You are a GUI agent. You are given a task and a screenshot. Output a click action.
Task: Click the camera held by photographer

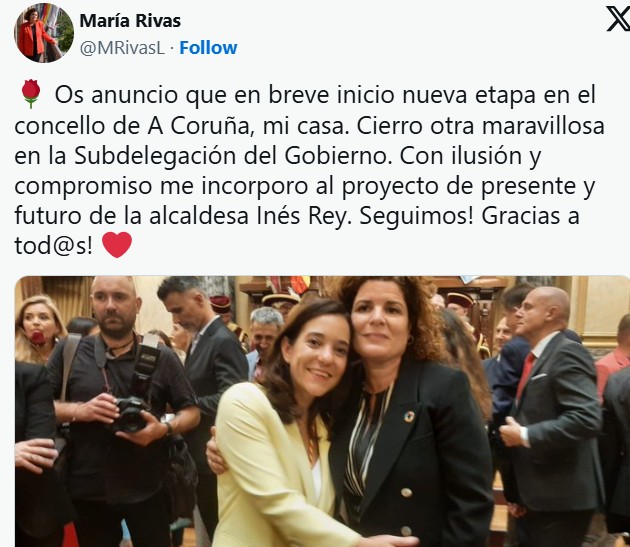pyautogui.click(x=129, y=414)
